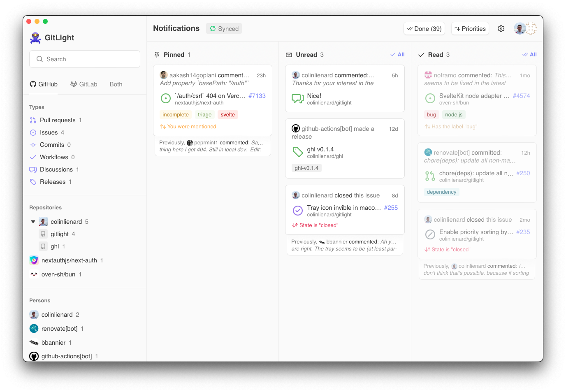Filter by person bbannier

(x=51, y=343)
